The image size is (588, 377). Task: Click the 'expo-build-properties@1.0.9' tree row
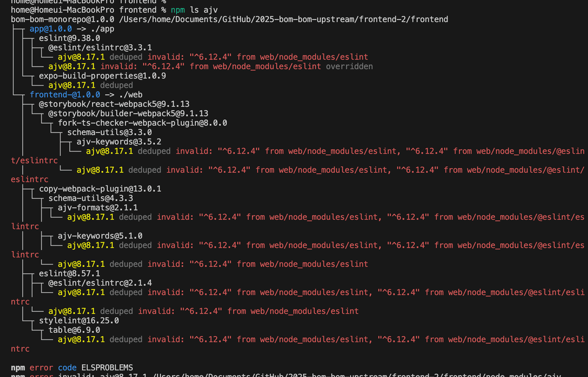102,76
